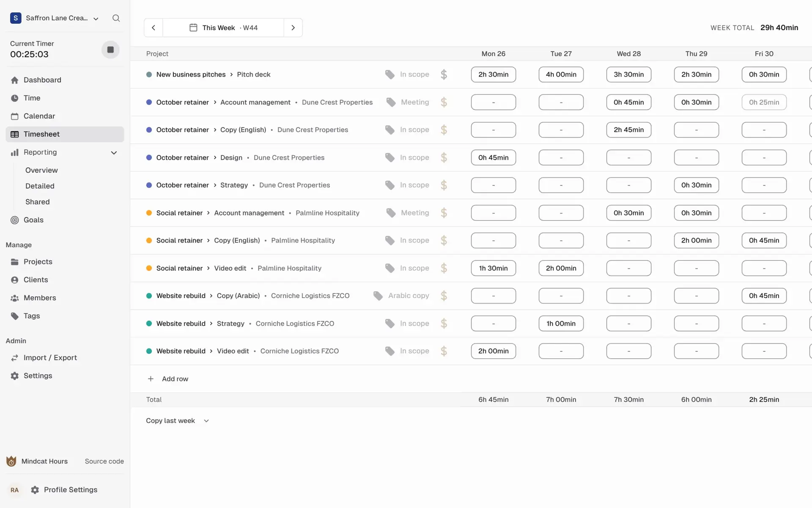Click the Mindcat Hours logo
Screen dimensions: 812x508
(x=11, y=461)
